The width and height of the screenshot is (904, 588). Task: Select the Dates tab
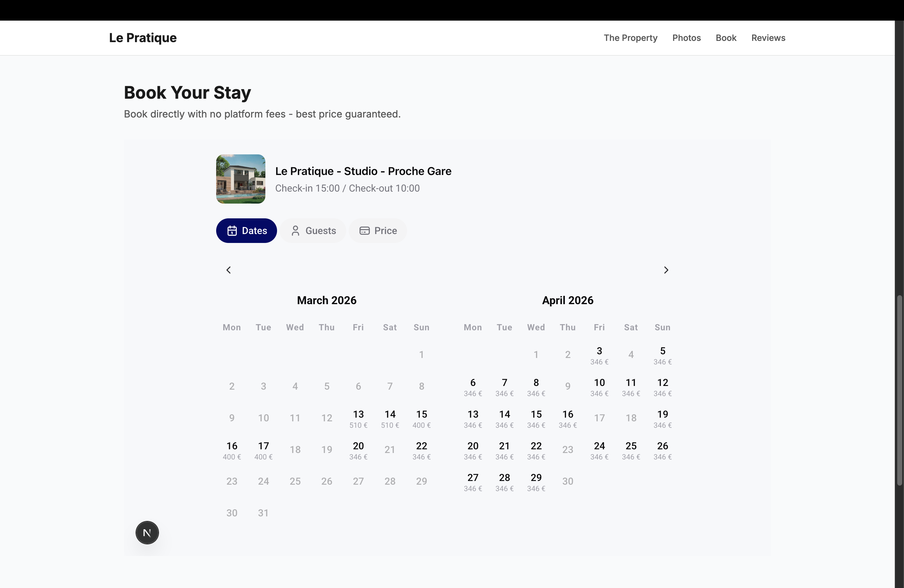tap(247, 231)
